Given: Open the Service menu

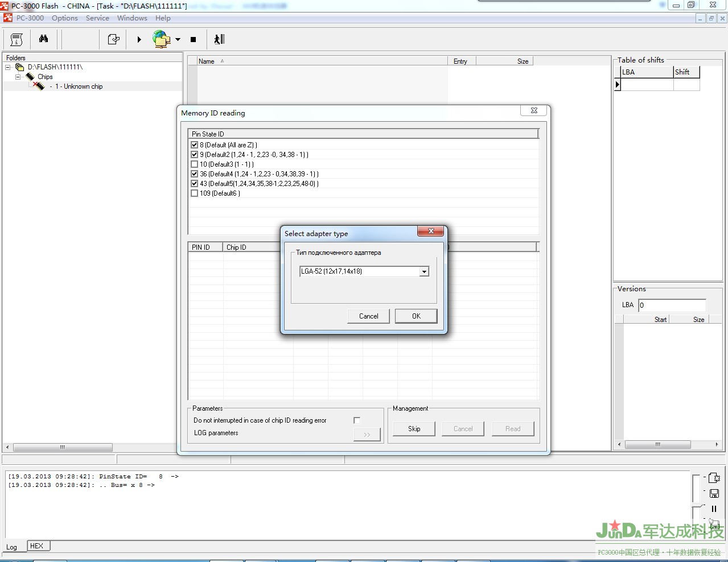Looking at the screenshot, I should click(x=97, y=18).
